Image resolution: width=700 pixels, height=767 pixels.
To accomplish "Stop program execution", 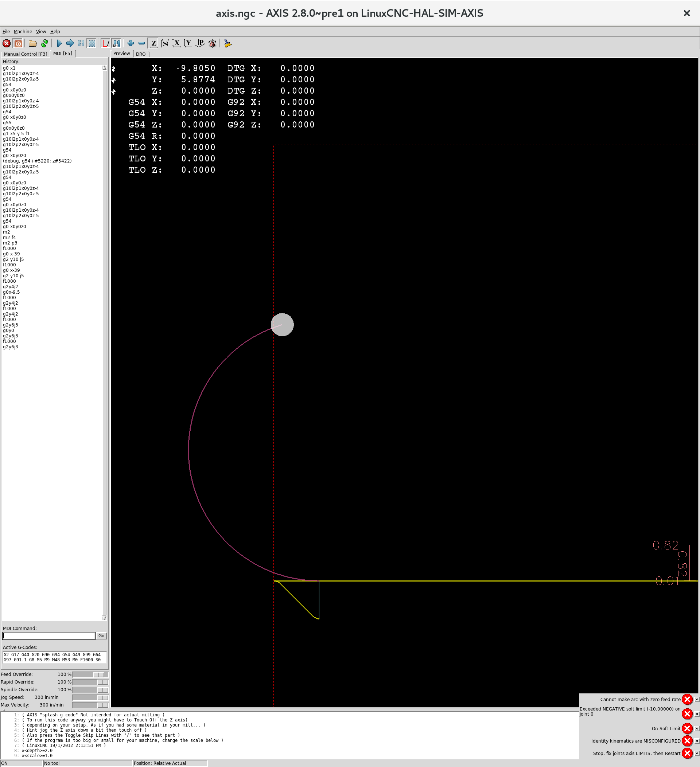I will (x=92, y=43).
